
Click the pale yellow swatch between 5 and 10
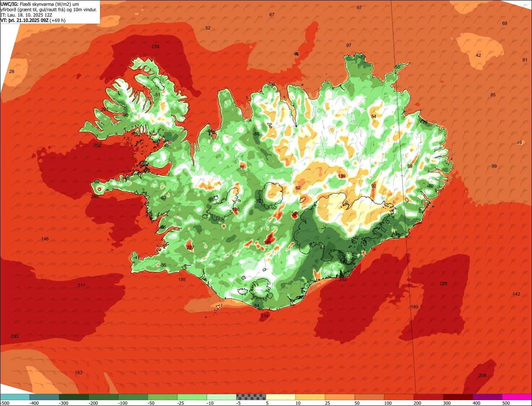281,397
